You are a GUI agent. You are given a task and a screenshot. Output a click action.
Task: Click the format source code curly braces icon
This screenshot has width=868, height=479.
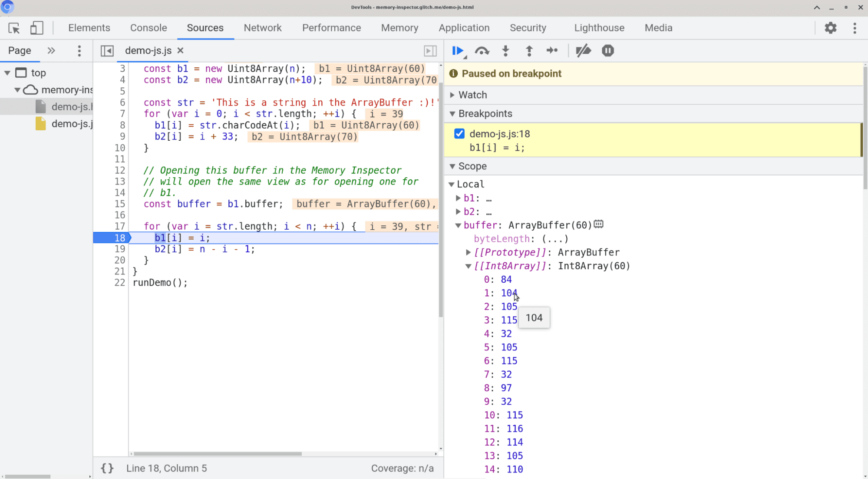pos(107,469)
